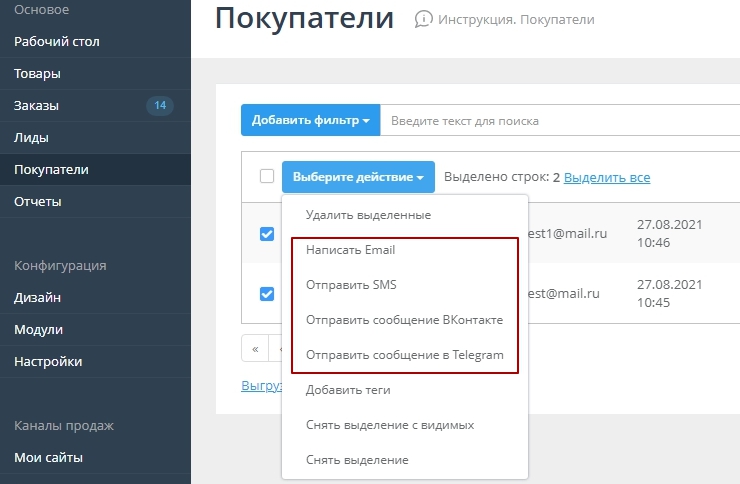Click the info icon beside Инструкция. Покупатели
This screenshot has width=740, height=484.
click(424, 19)
